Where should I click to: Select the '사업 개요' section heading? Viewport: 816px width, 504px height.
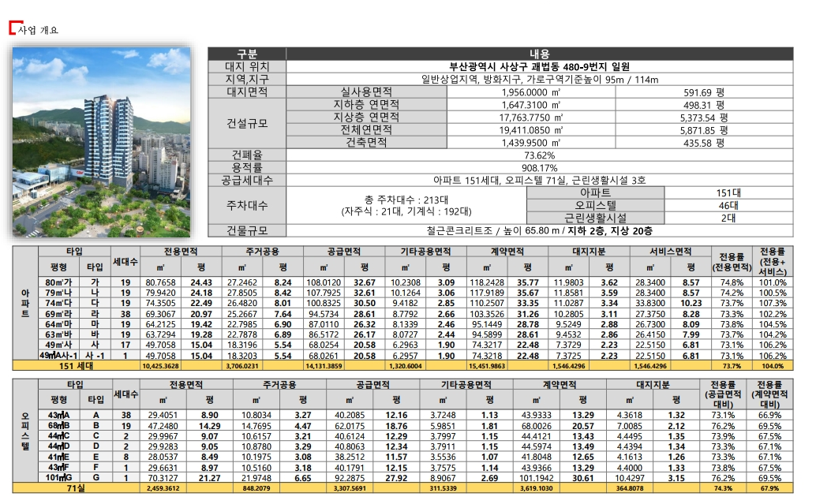pos(38,30)
